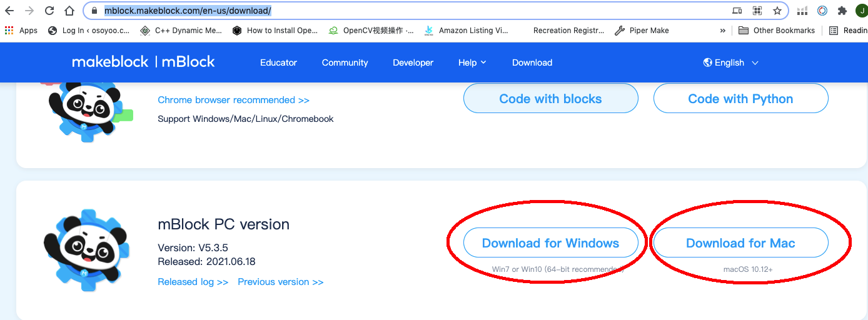Image resolution: width=868 pixels, height=320 pixels.
Task: Follow the Chrome browser recommended link
Action: 233,100
